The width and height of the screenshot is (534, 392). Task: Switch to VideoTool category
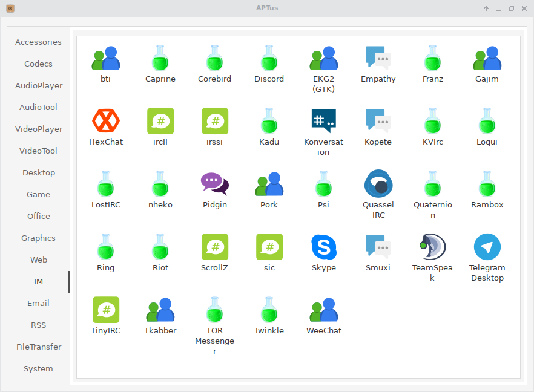click(x=38, y=151)
